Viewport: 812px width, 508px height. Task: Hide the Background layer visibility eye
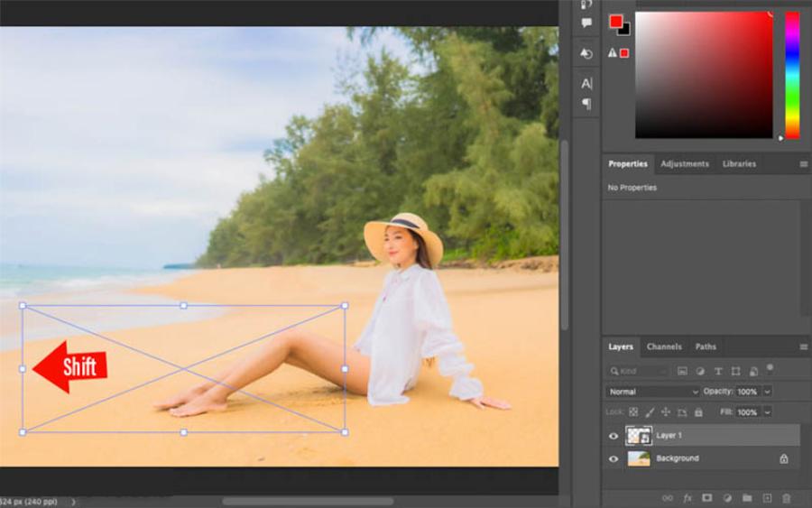[x=614, y=458]
